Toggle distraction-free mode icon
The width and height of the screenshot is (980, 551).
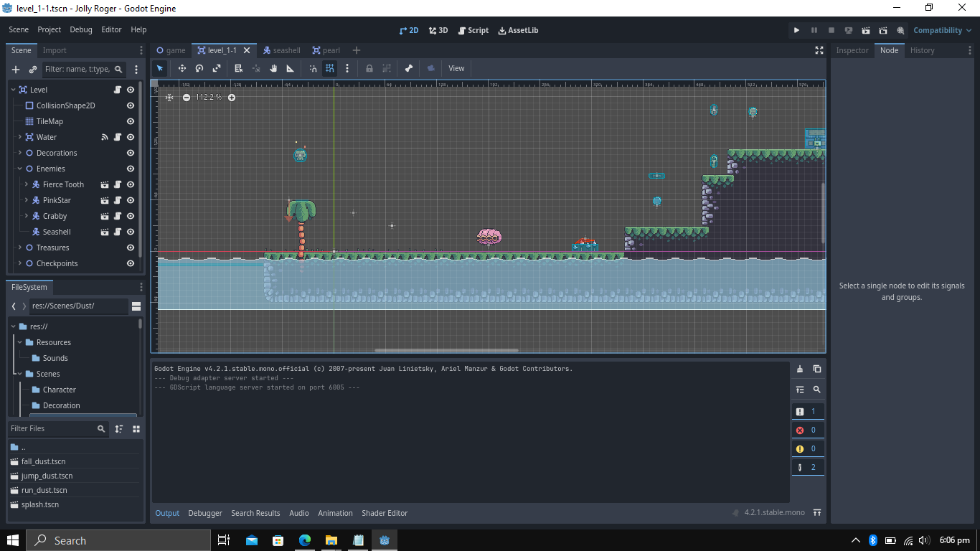pos(819,50)
